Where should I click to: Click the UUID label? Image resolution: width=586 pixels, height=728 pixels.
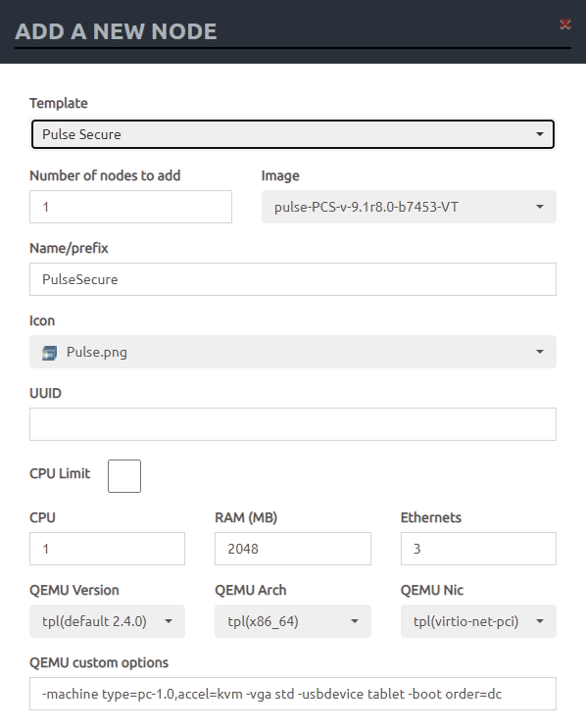45,393
